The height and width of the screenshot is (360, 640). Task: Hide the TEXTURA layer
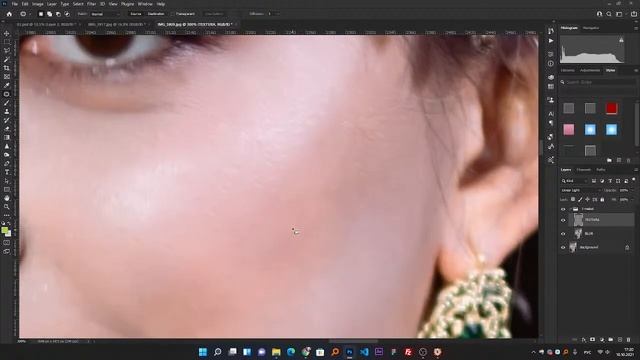pyautogui.click(x=563, y=220)
